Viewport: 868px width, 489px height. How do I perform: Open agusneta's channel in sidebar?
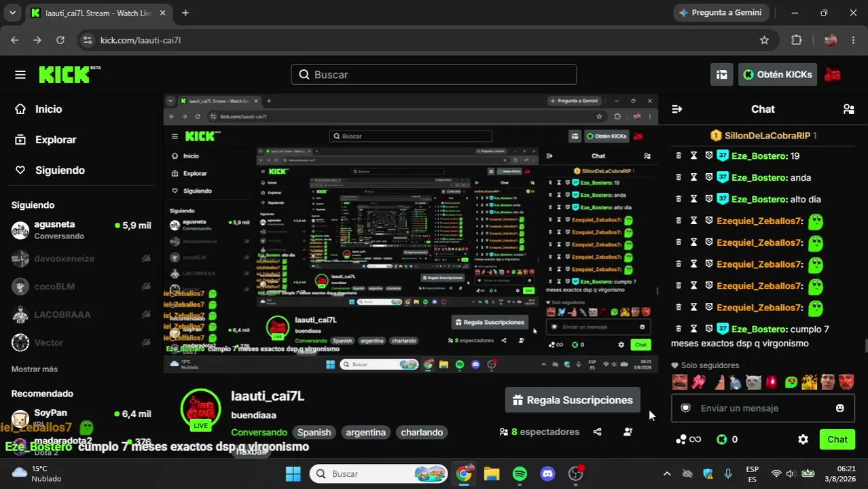point(82,230)
